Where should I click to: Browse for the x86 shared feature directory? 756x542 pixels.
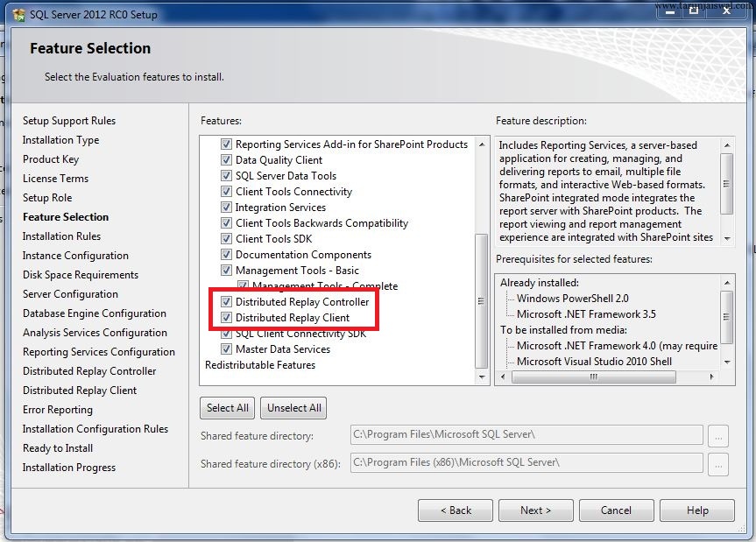coord(718,463)
